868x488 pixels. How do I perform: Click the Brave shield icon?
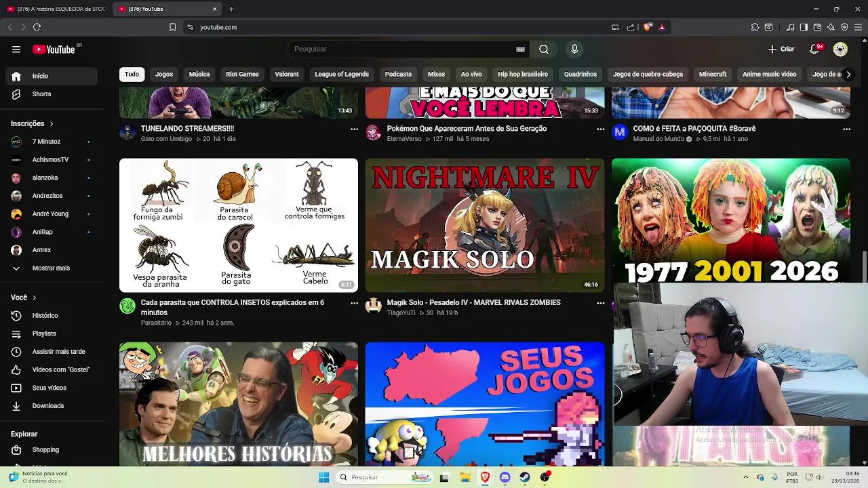point(648,27)
